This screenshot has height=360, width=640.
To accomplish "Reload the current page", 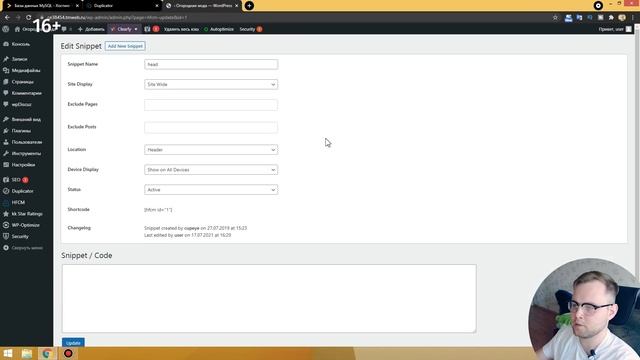I will (29, 18).
